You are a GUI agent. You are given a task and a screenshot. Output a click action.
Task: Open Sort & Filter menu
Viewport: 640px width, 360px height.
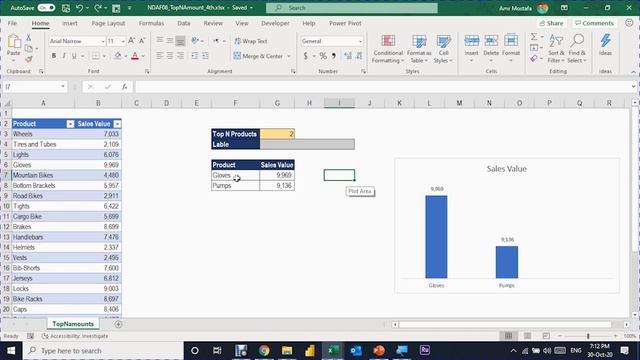tap(556, 49)
